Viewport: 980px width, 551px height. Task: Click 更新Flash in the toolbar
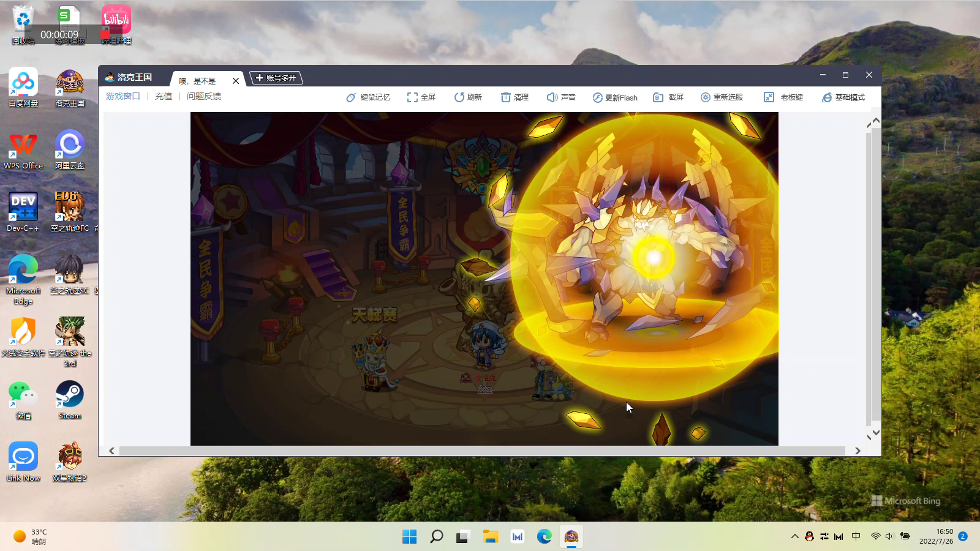click(x=615, y=97)
